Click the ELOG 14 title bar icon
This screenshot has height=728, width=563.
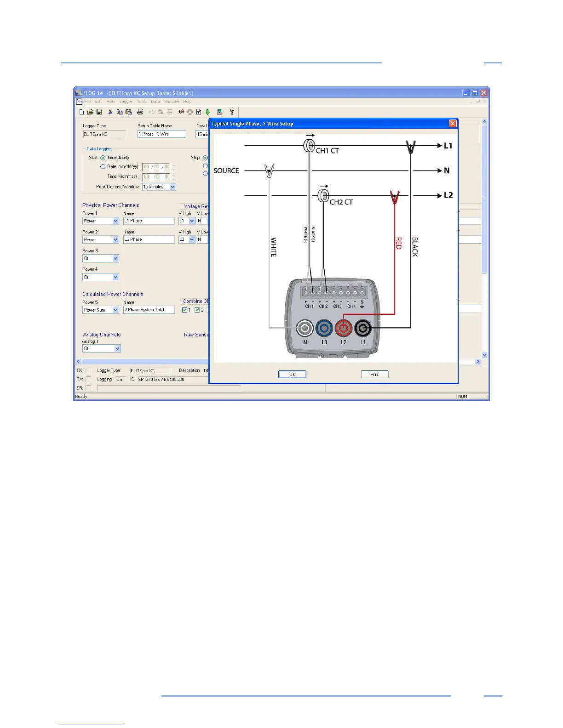point(79,93)
